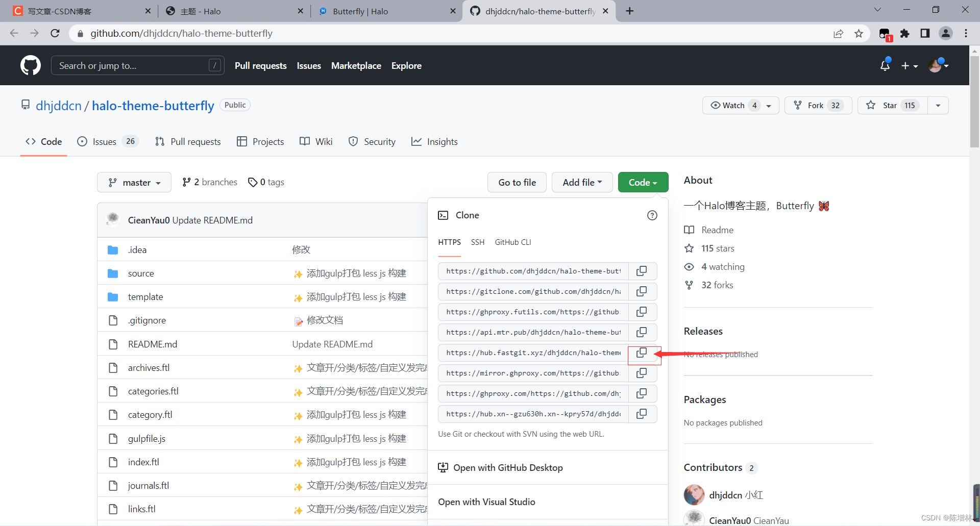Screen dimensions: 980x526
Task: Copy the mirror.ghproxy.com clone URL
Action: pyautogui.click(x=642, y=373)
